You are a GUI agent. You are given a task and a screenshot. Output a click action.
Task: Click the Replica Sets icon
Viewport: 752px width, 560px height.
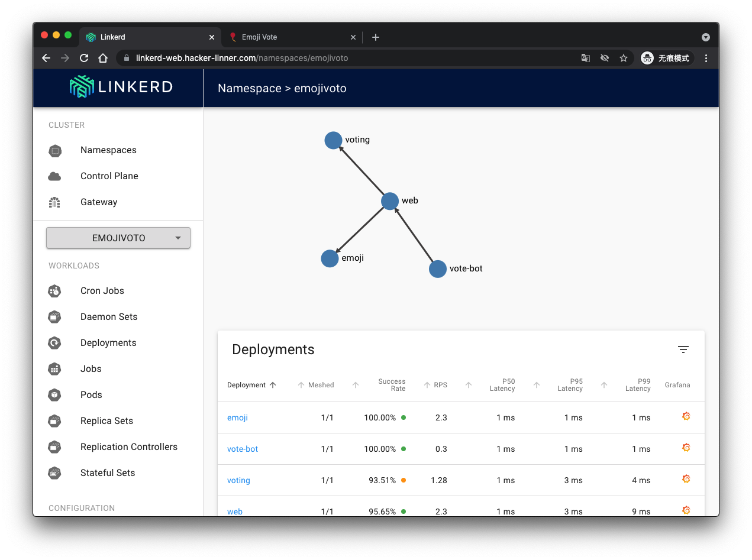pyautogui.click(x=54, y=421)
